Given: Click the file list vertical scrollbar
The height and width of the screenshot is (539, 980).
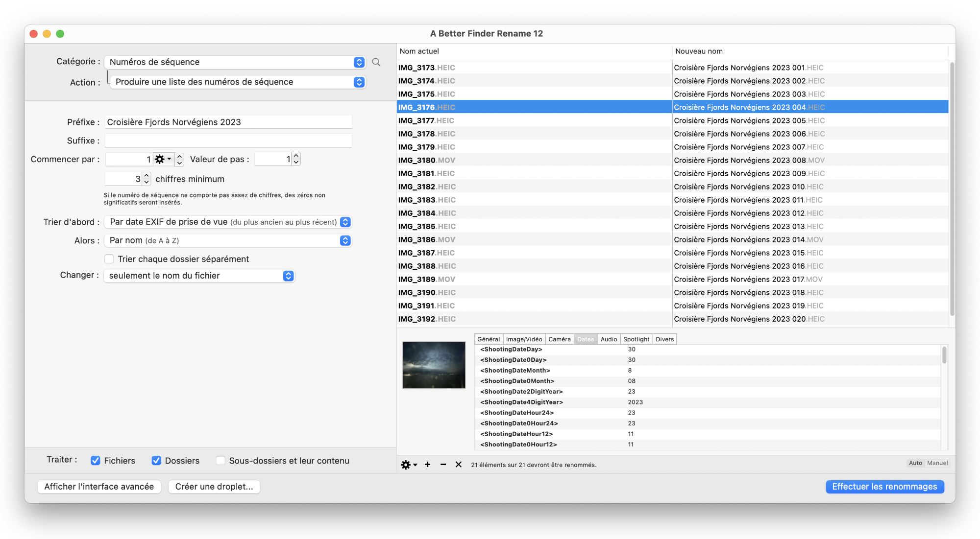Looking at the screenshot, I should (x=952, y=188).
